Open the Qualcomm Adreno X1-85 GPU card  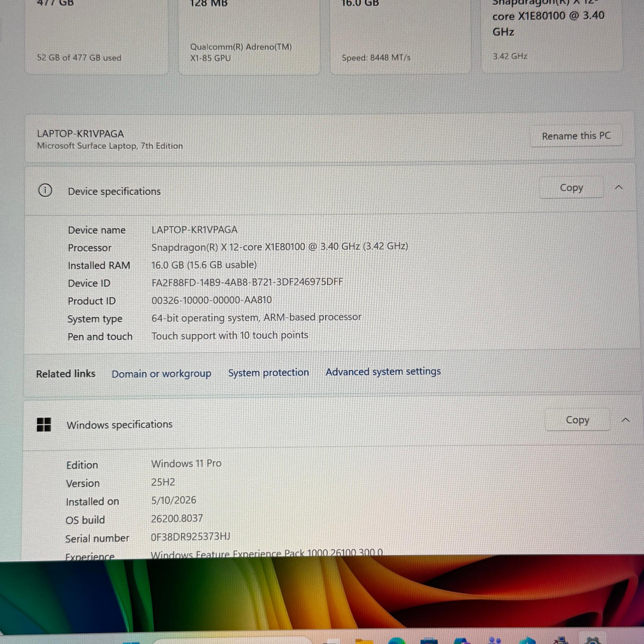[249, 37]
